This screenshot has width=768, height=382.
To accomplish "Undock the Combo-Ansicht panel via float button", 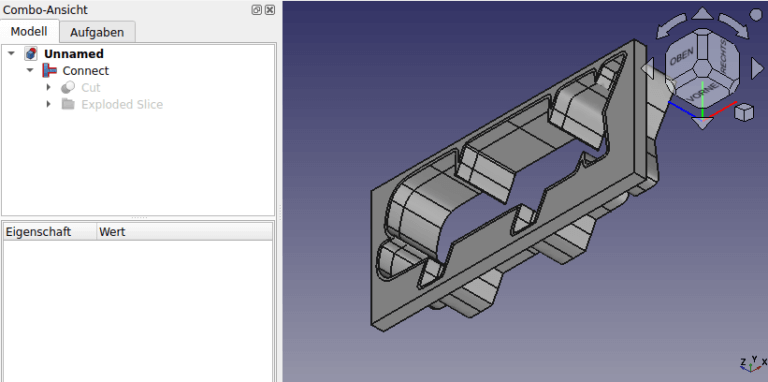I will pos(256,10).
